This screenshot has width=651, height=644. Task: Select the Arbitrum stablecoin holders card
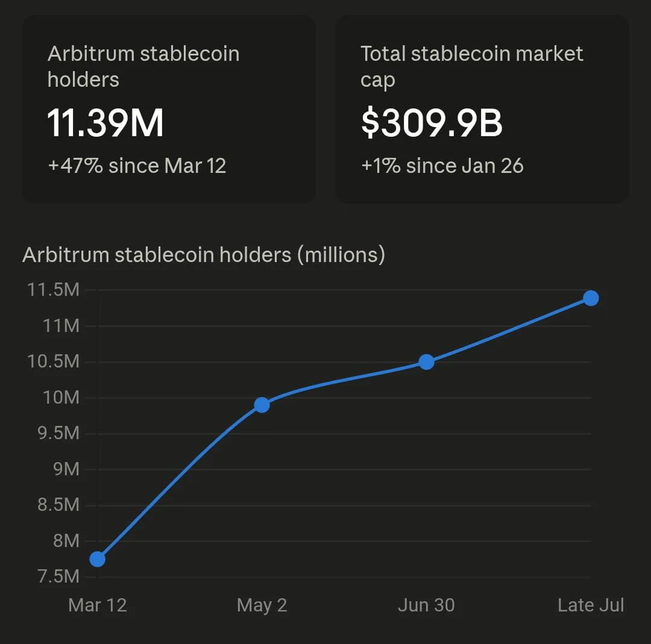pos(169,110)
